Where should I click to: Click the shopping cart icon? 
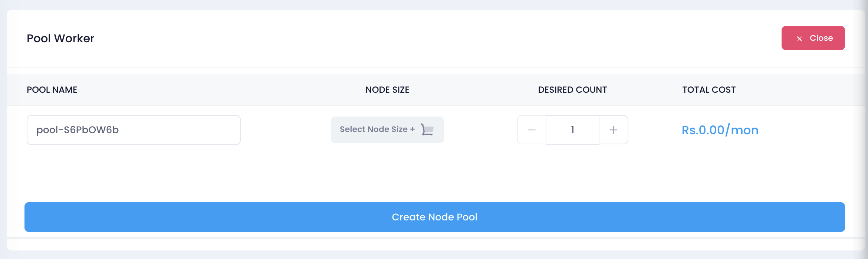click(427, 130)
